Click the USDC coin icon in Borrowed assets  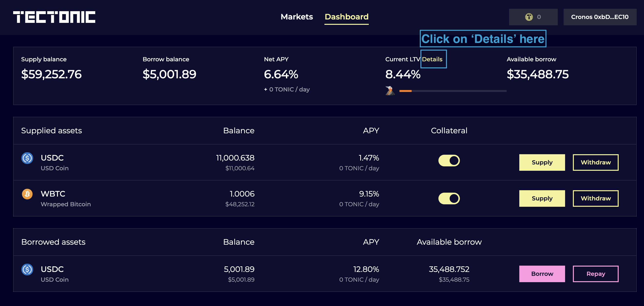(x=27, y=269)
